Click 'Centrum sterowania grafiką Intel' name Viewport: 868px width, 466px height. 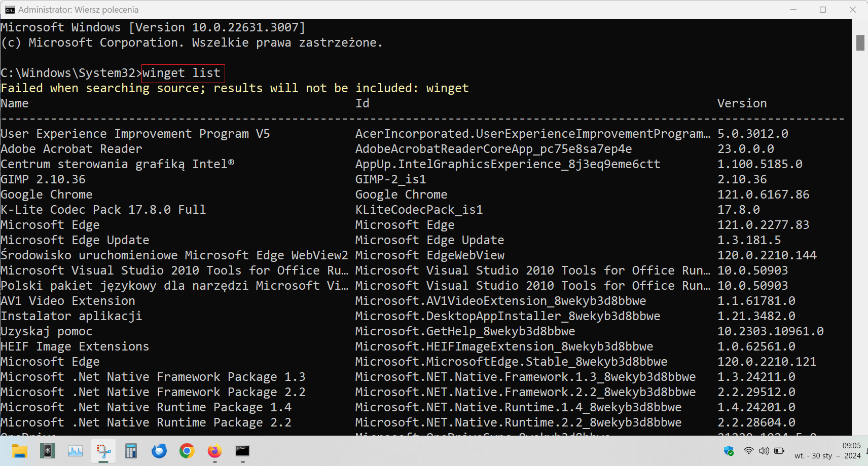tap(118, 164)
